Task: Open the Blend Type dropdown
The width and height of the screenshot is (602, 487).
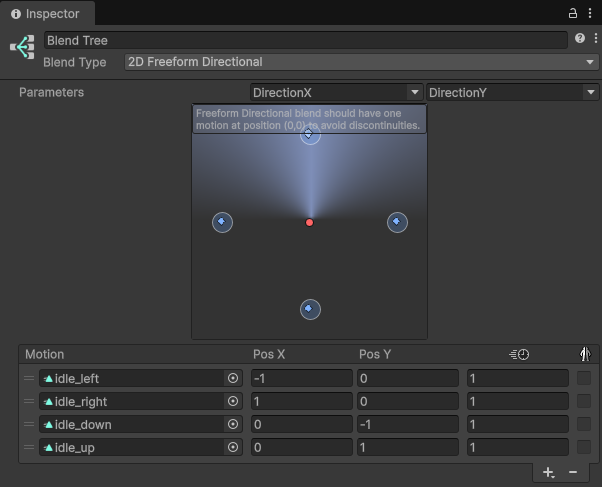Action: tap(361, 62)
